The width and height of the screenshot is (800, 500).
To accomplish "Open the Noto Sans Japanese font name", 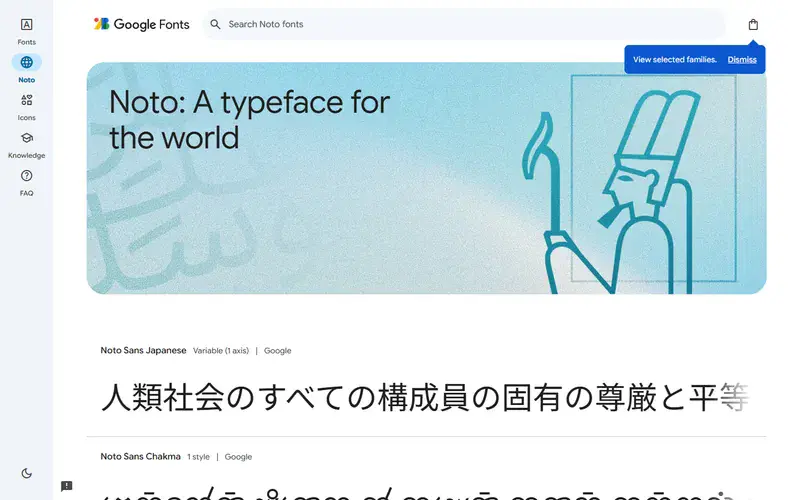I will (x=143, y=351).
